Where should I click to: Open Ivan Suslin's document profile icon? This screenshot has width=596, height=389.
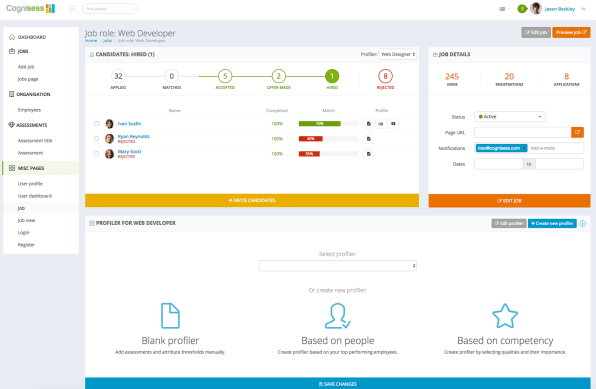tap(369, 124)
